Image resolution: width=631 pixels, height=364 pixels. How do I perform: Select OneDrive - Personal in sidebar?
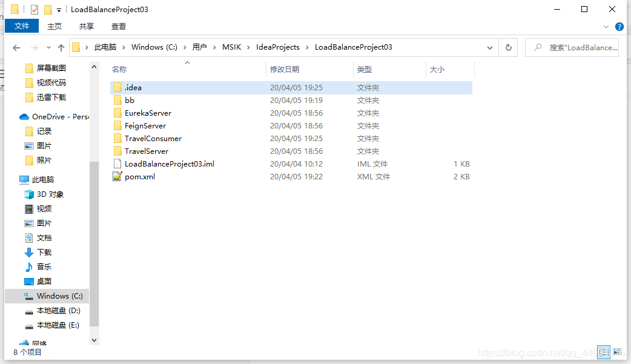55,117
